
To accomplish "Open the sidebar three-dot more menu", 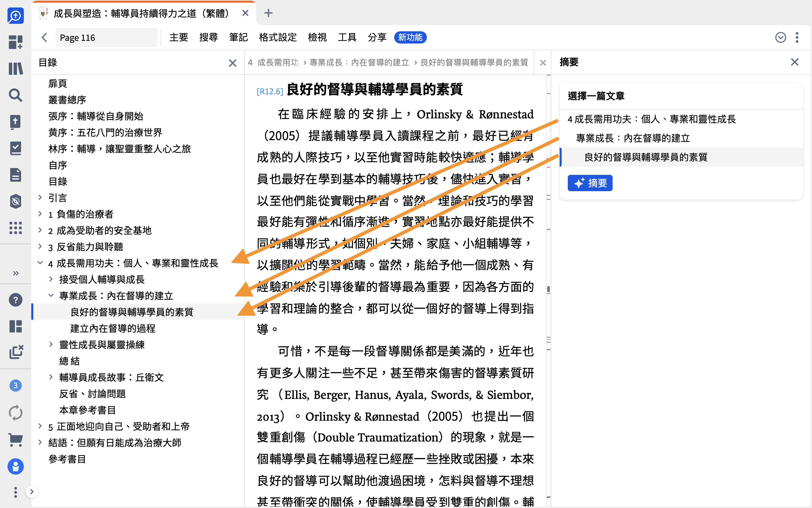I will (x=15, y=492).
